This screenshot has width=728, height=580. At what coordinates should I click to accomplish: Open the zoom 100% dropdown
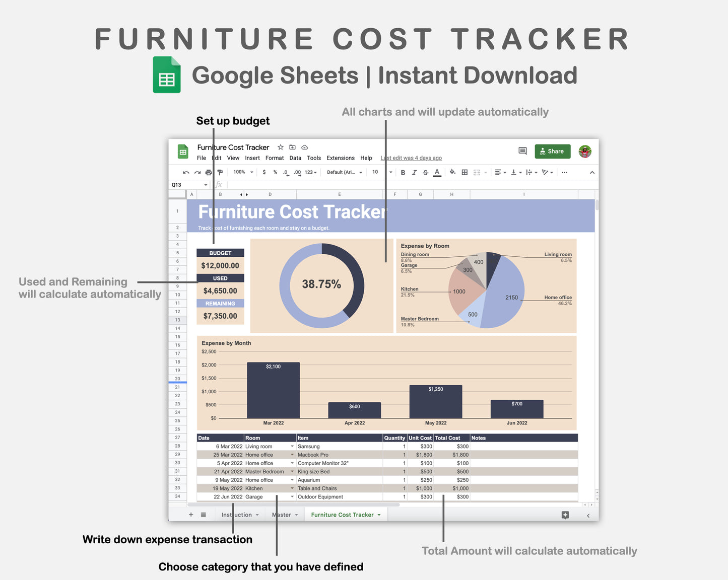243,172
